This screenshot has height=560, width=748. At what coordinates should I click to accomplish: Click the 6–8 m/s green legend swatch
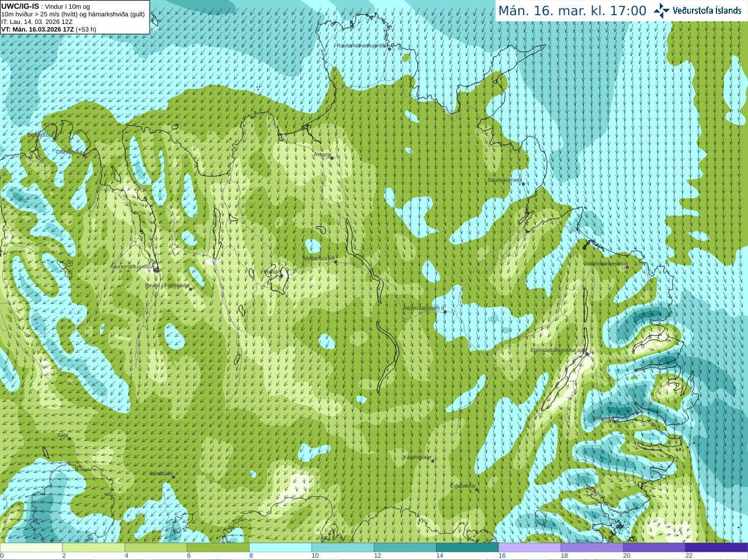(218, 548)
